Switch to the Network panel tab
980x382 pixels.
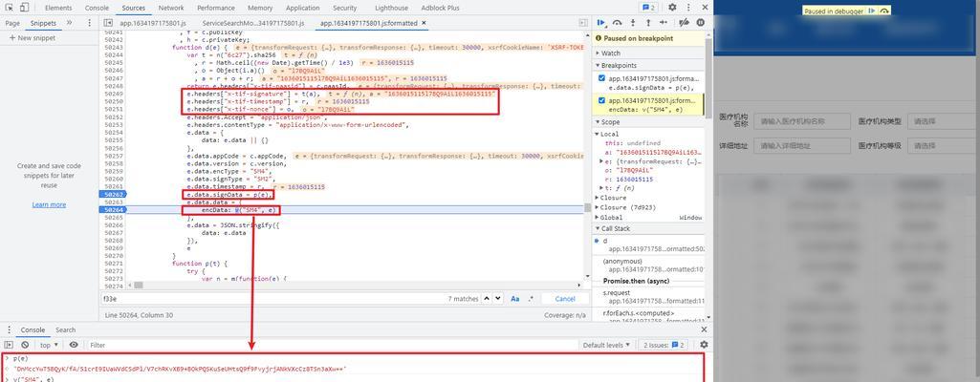170,8
